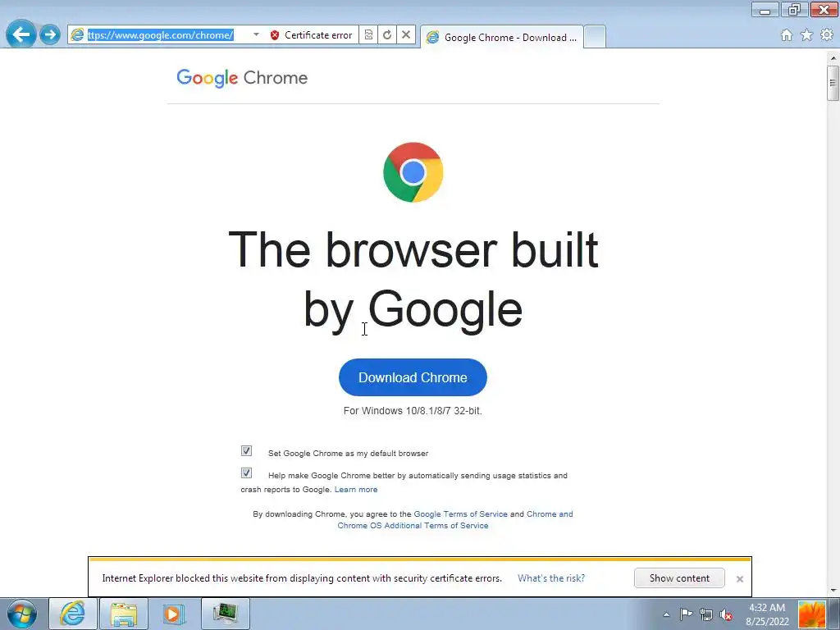The width and height of the screenshot is (840, 630).
Task: Open Google Terms of Service link
Action: (461, 514)
